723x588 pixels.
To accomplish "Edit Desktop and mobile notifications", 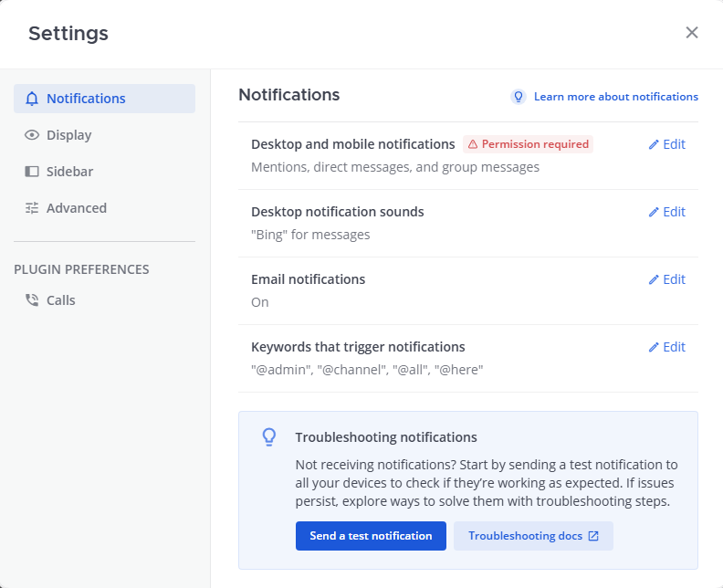I will coord(667,144).
